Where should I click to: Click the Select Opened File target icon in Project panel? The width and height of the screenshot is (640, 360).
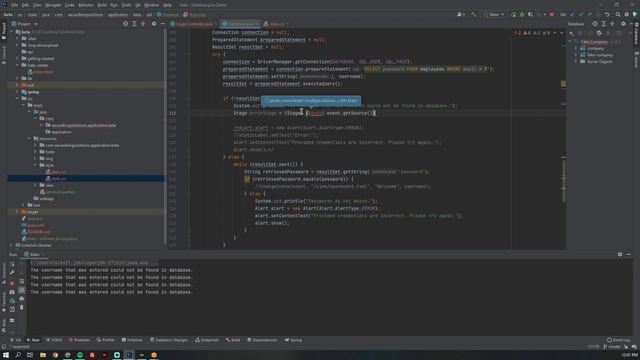click(125, 24)
